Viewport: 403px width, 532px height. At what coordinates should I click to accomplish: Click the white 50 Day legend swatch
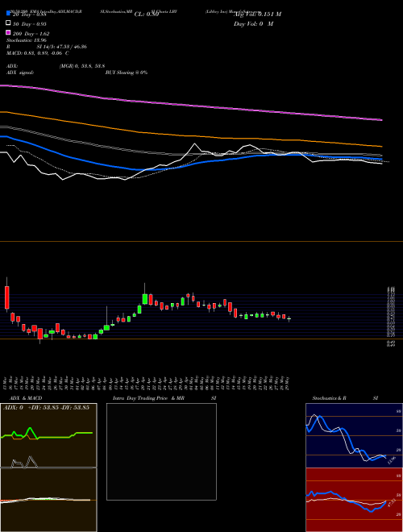coord(9,23)
